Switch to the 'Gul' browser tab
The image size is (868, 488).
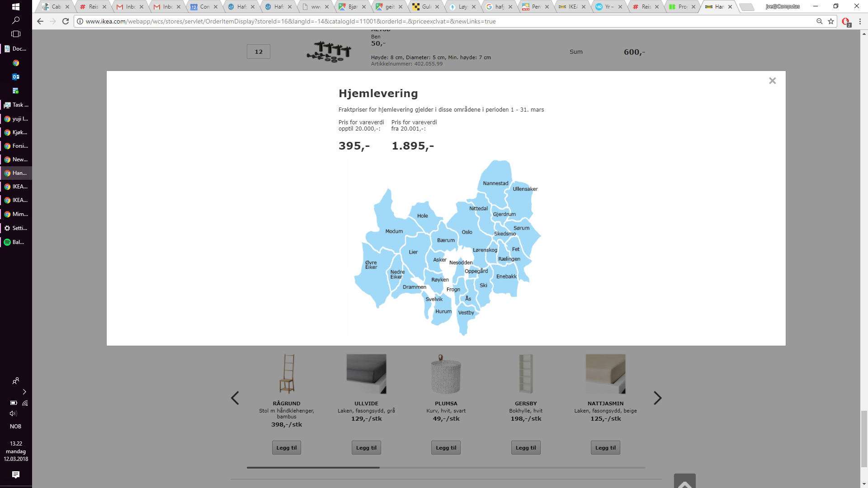pyautogui.click(x=426, y=7)
